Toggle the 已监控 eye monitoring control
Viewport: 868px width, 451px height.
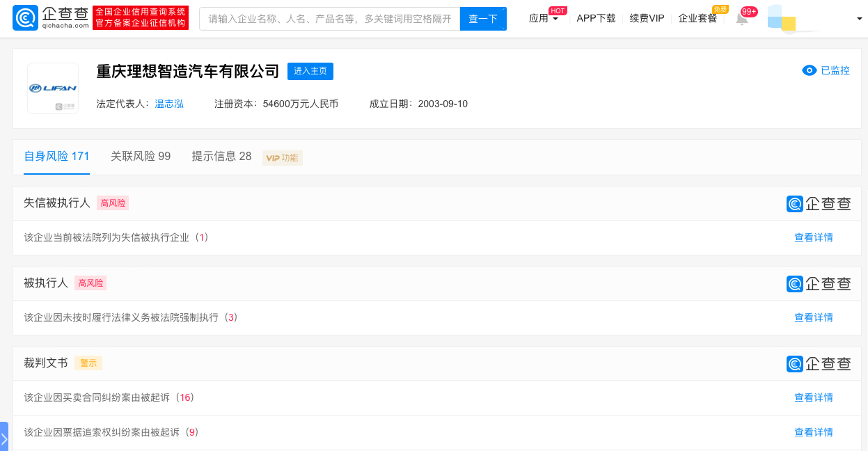click(x=826, y=70)
